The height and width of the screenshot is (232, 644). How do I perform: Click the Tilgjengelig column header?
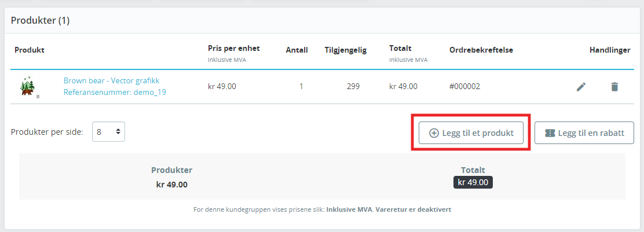click(345, 50)
